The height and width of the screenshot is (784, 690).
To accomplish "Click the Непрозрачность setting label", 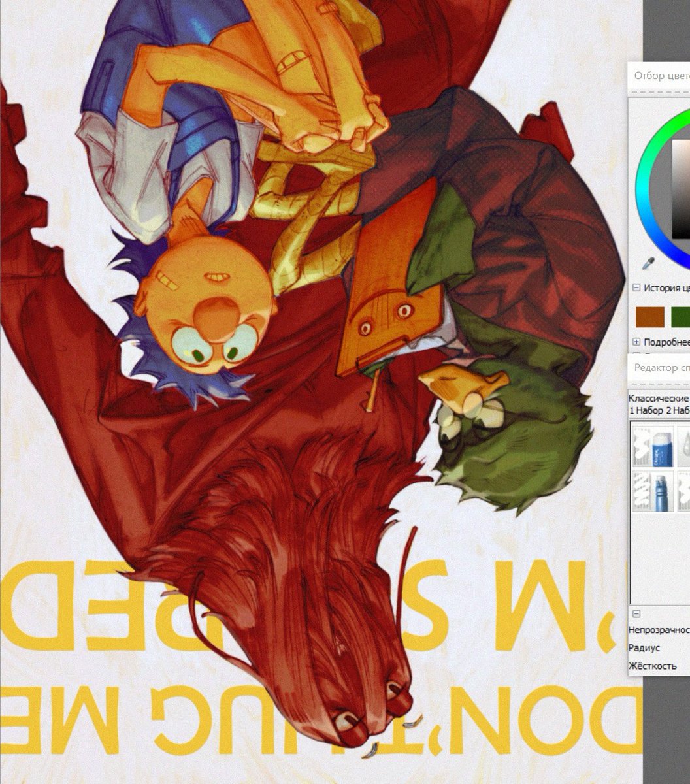I will [x=659, y=630].
